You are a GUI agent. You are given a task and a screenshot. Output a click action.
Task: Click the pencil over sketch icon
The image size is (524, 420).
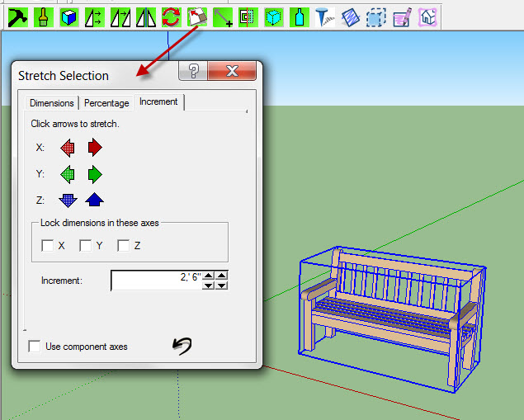click(x=402, y=17)
